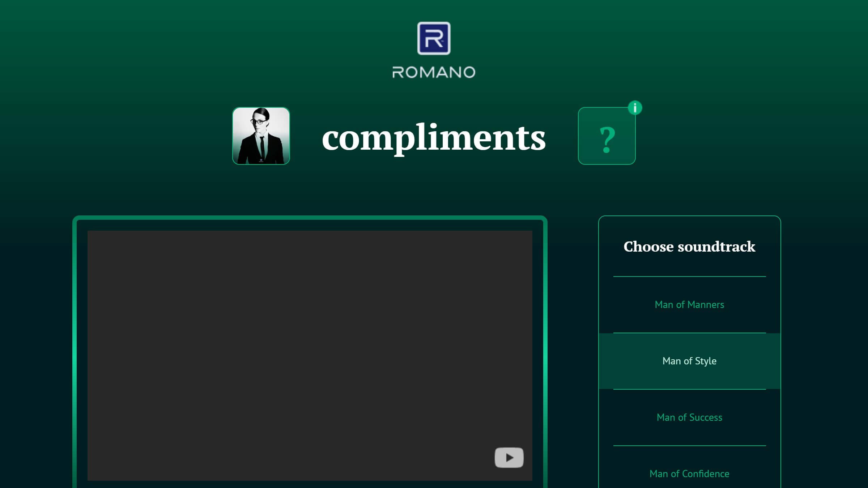Play the YouTube video
This screenshot has height=488, width=868.
[509, 458]
